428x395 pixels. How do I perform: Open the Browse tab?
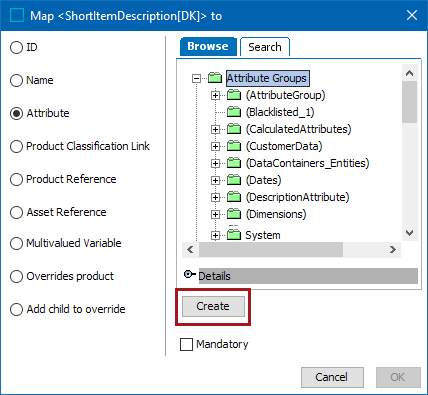click(x=208, y=46)
